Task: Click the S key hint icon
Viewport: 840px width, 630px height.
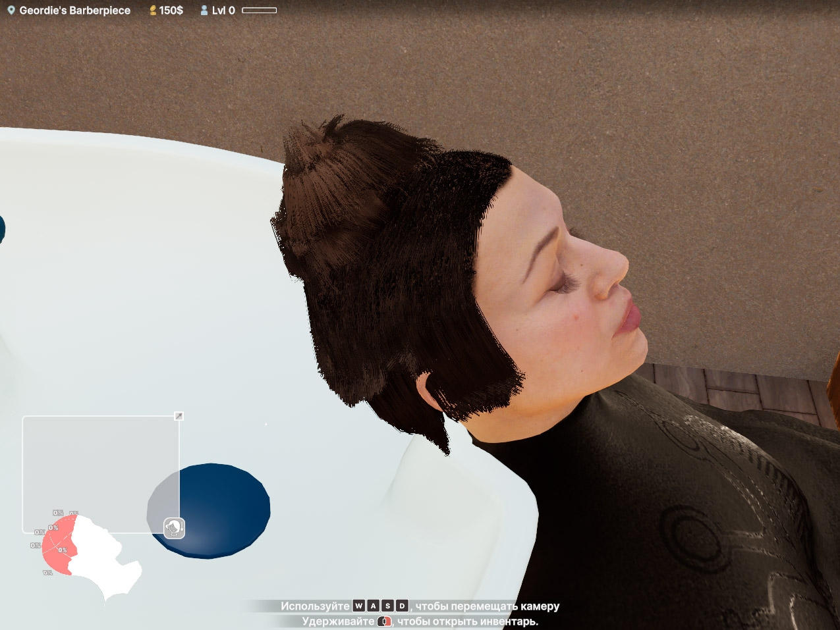Action: pyautogui.click(x=388, y=606)
